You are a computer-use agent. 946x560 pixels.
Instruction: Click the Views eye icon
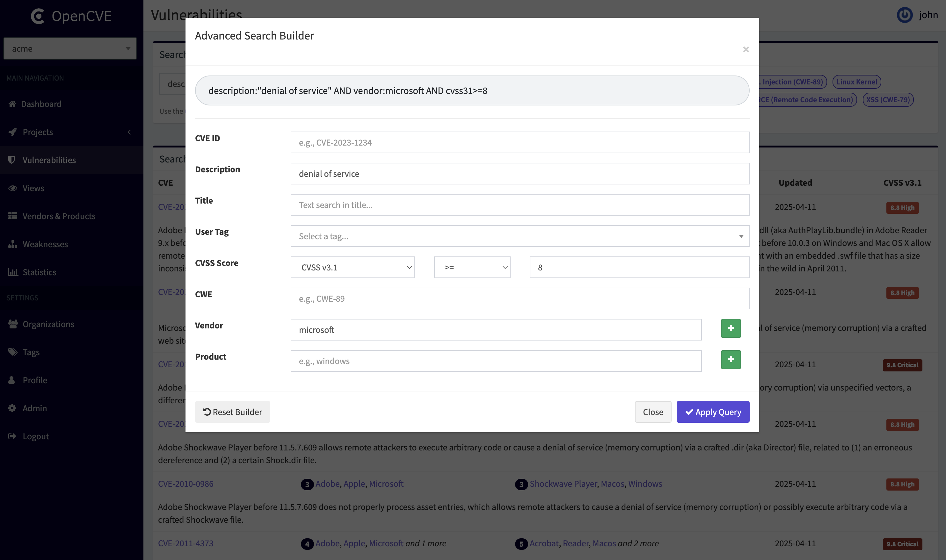[x=13, y=188]
